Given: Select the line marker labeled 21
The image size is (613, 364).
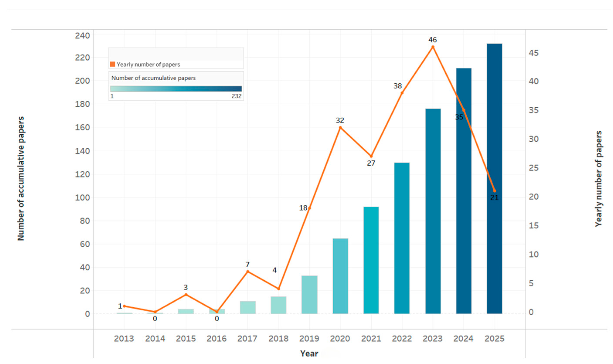Looking at the screenshot, I should 494,191.
